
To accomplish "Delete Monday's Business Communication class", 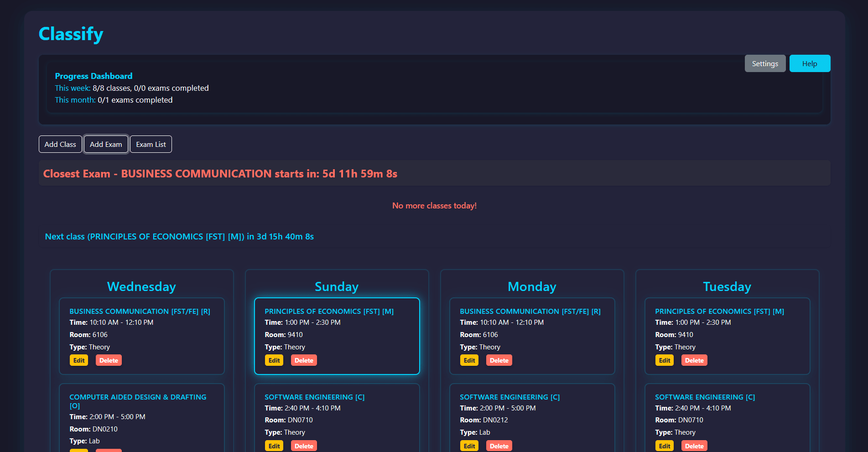I will [x=499, y=360].
